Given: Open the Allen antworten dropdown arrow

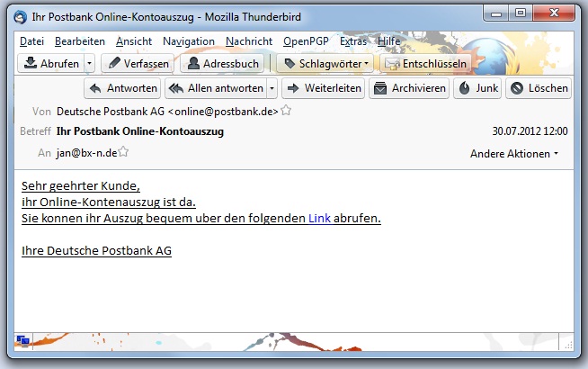Looking at the screenshot, I should 272,88.
